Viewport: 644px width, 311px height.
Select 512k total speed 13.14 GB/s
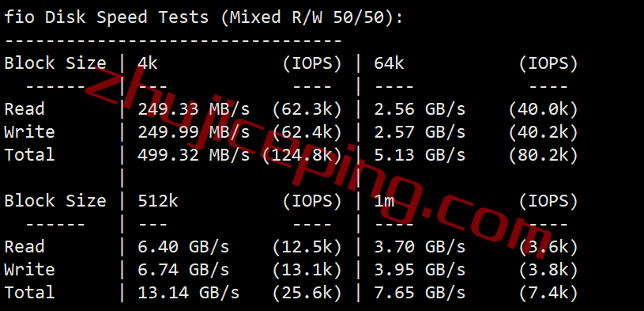[189, 293]
